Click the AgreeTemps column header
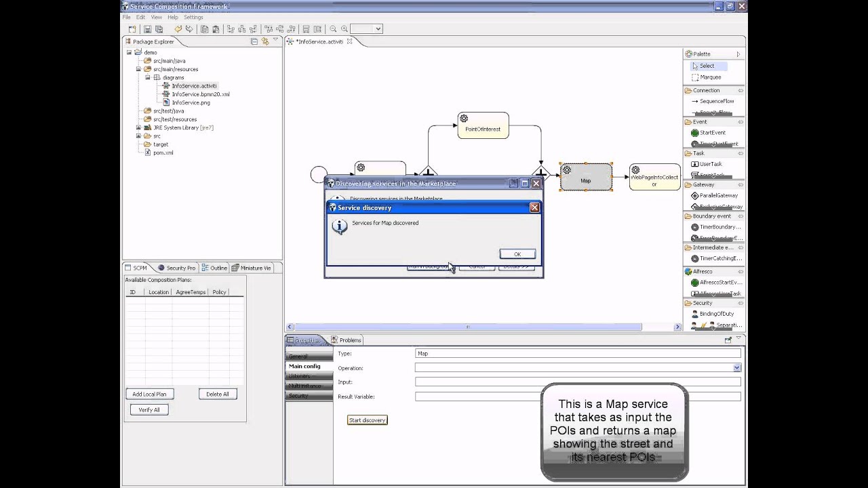The height and width of the screenshot is (488, 868). 191,292
